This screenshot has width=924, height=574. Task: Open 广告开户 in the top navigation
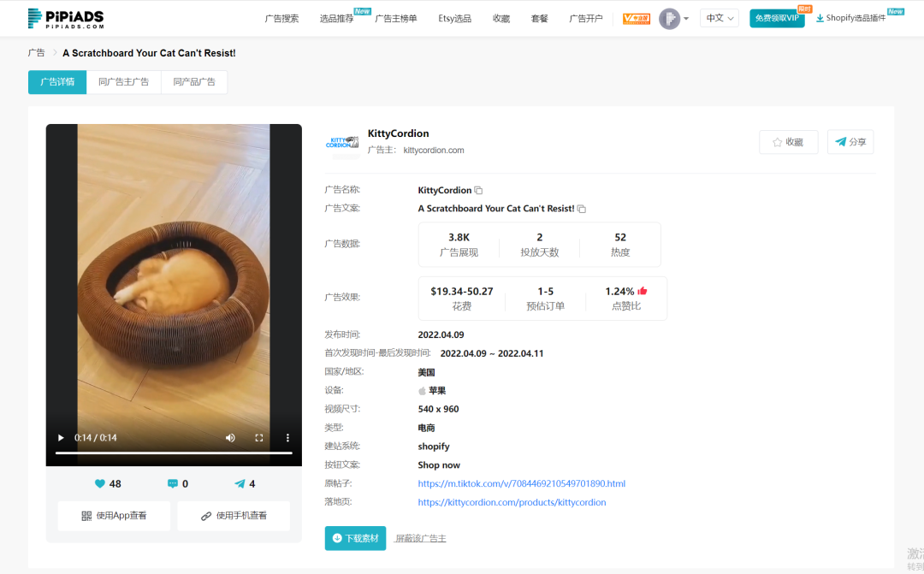[x=586, y=18]
